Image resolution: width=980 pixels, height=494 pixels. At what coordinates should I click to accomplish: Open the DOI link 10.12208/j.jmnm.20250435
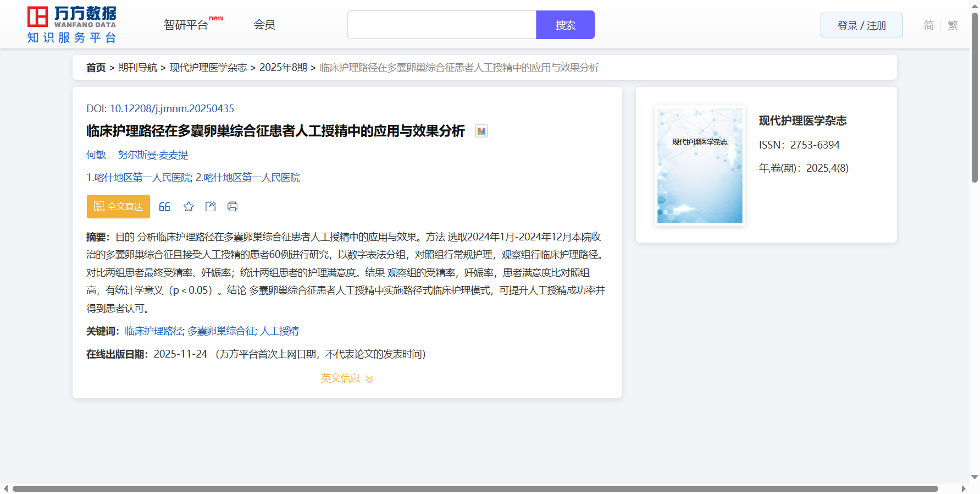click(x=171, y=108)
